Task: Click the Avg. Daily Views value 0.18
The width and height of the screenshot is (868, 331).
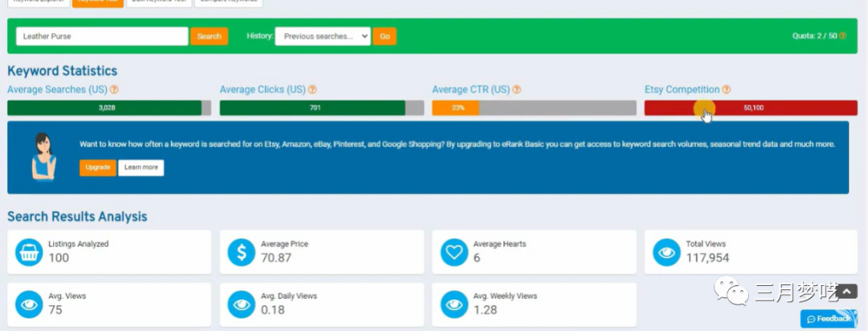Action: (x=273, y=310)
